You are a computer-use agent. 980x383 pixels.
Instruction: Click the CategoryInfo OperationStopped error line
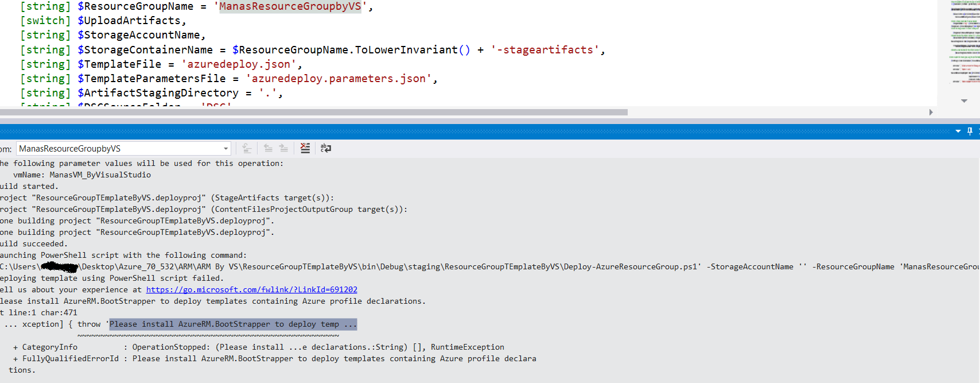coord(259,347)
